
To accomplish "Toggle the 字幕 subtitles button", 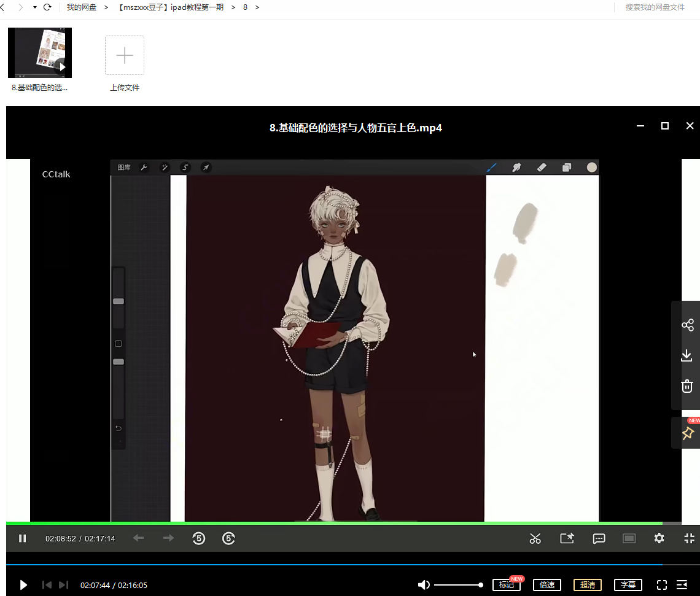I will coord(628,585).
